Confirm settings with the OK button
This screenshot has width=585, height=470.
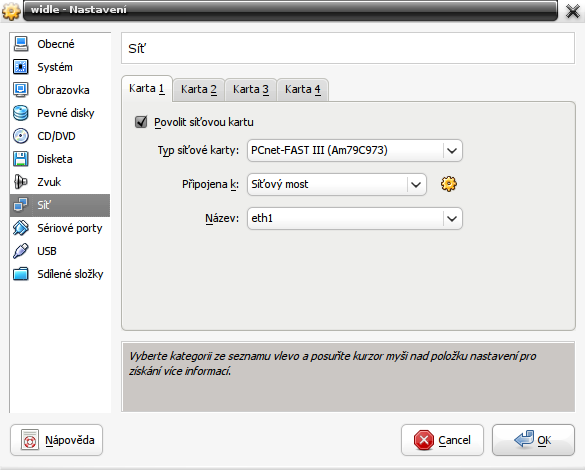(534, 440)
